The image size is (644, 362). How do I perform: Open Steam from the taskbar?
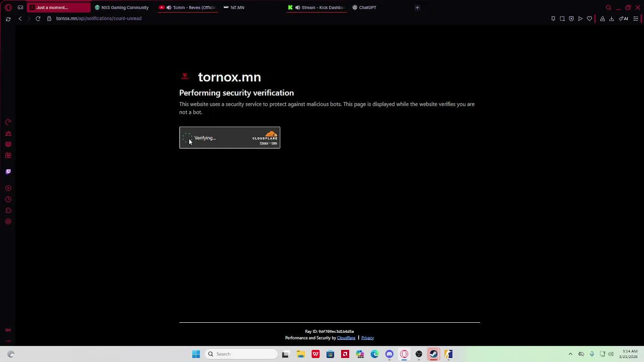point(433,354)
